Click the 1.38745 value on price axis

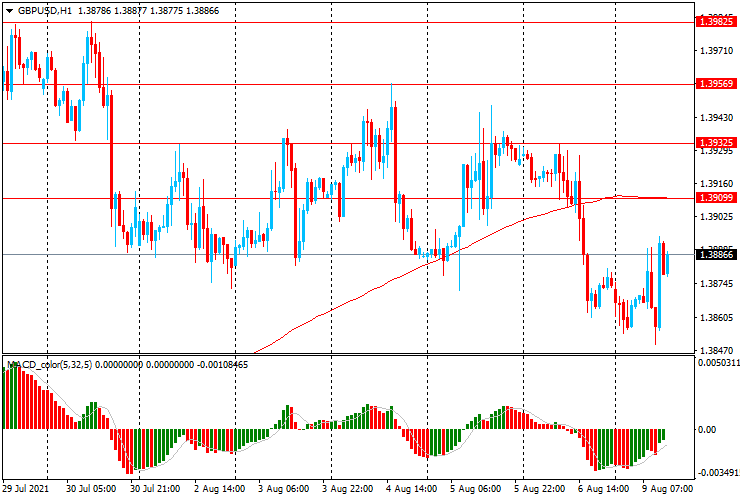click(x=716, y=283)
